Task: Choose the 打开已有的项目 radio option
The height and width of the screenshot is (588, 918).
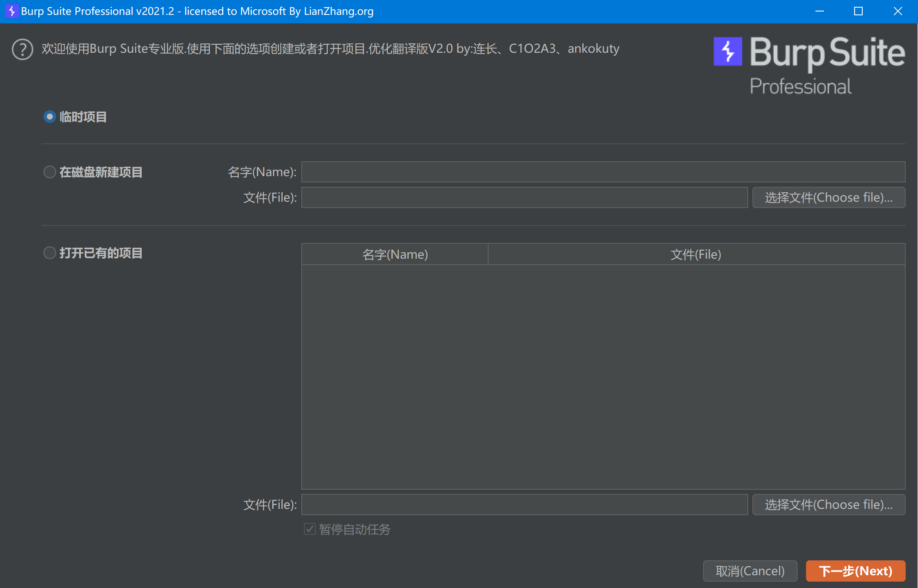Action: click(50, 253)
